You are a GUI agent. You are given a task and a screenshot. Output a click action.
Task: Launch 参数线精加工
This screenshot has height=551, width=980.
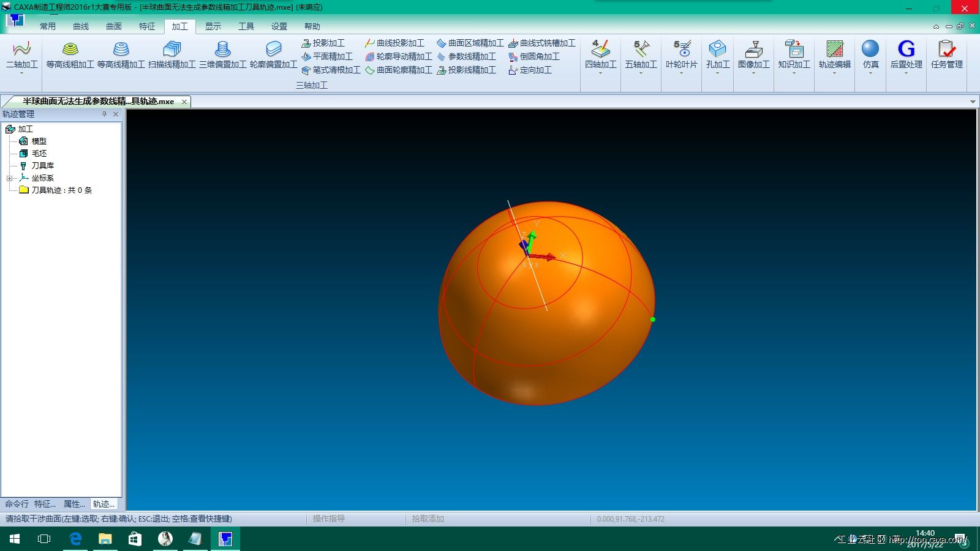pos(466,56)
